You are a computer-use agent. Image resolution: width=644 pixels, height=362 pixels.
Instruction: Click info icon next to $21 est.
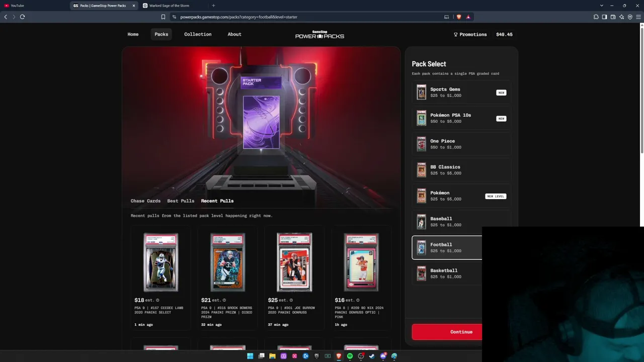(224, 300)
